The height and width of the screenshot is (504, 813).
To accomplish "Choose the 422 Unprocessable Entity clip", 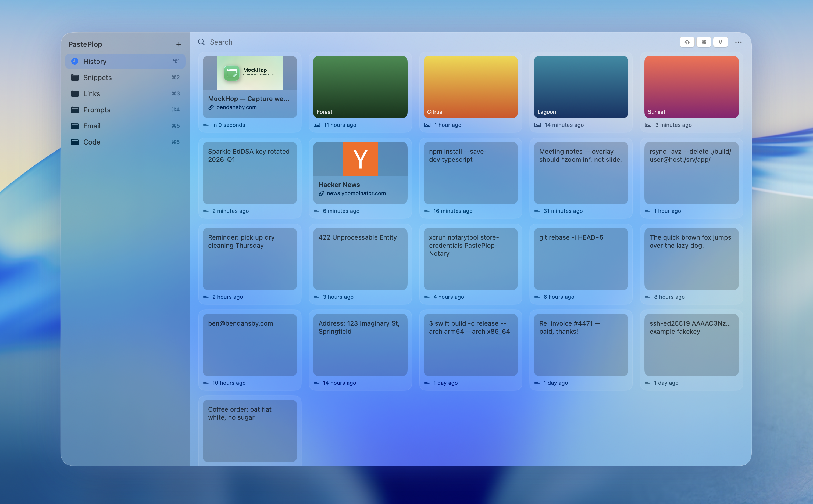I will pos(360,259).
